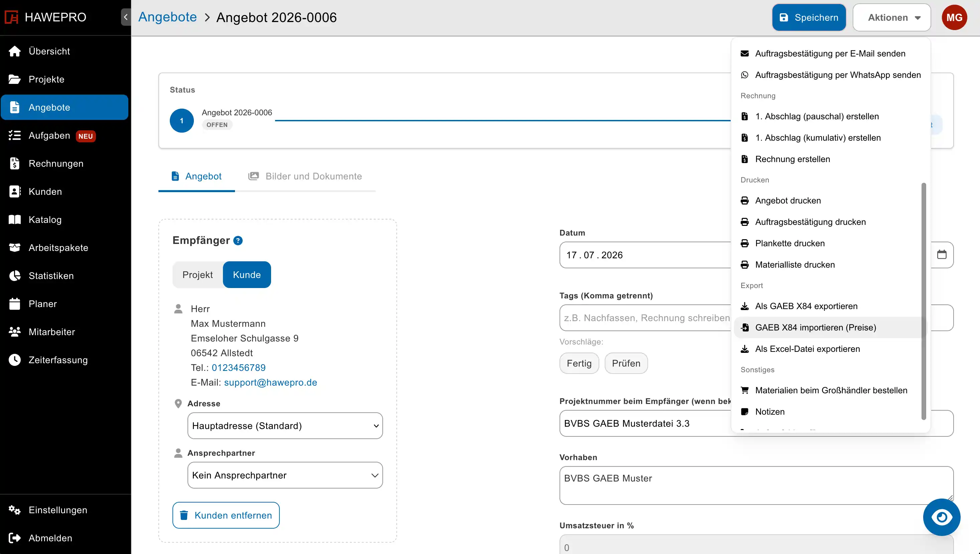The image size is (980, 554).
Task: Click the Arbeitspakete box icon
Action: (14, 248)
